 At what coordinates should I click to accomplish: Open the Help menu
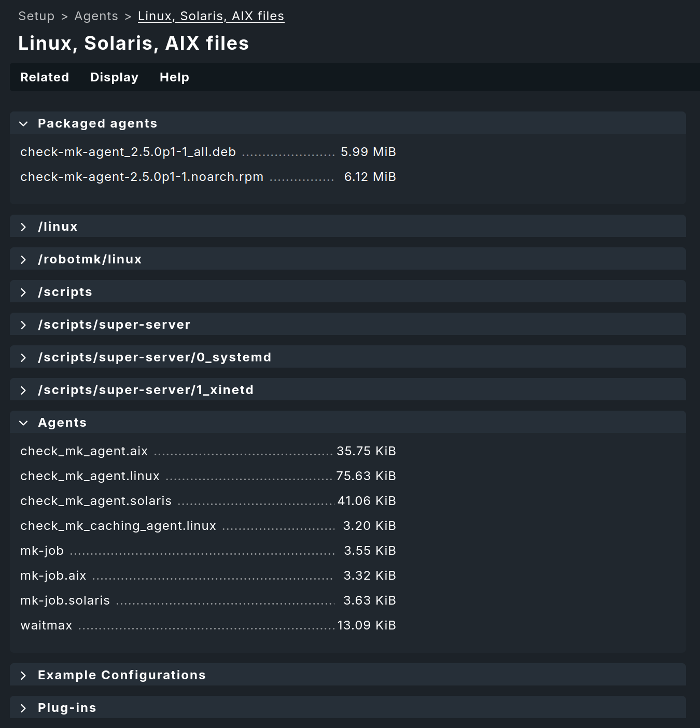click(174, 77)
